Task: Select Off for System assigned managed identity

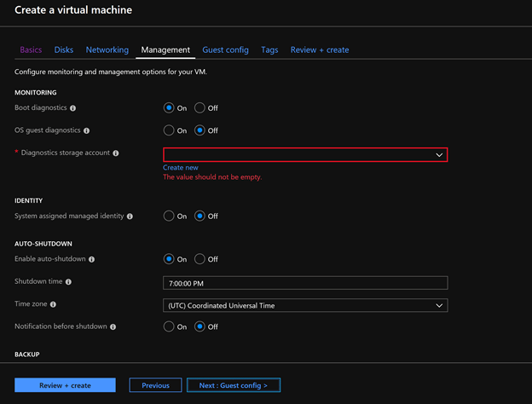Action: (x=199, y=216)
